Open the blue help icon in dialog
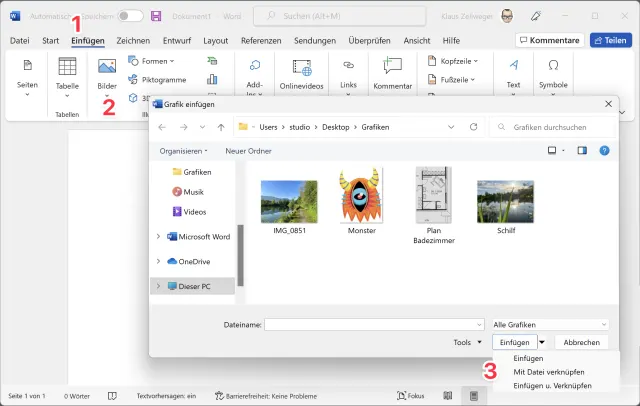The image size is (640, 406). 604,151
